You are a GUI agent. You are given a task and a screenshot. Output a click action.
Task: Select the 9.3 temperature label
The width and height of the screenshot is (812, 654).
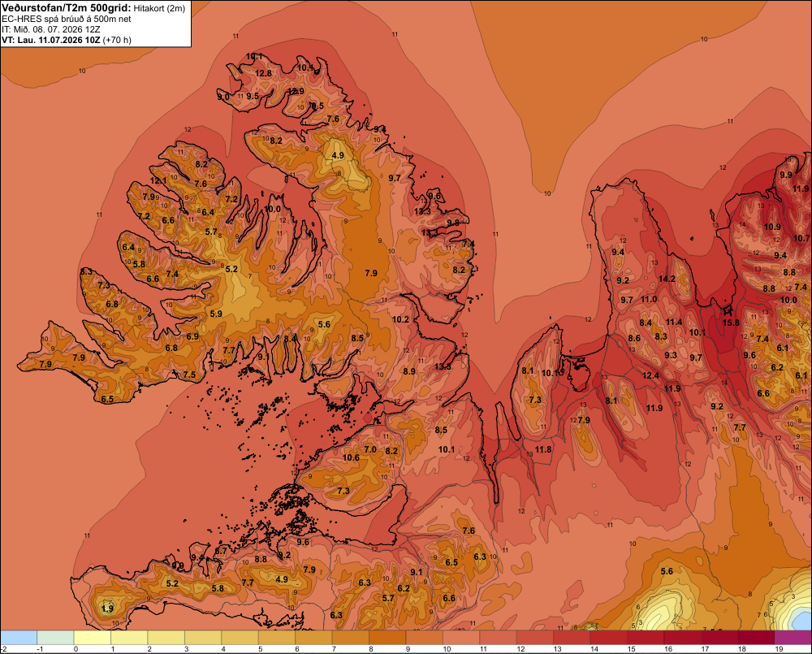coord(670,356)
